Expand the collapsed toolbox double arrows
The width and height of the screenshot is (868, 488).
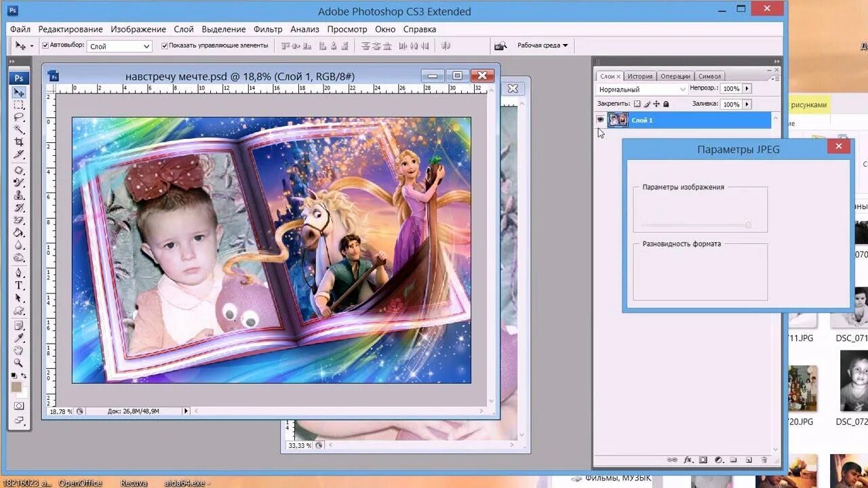tap(14, 61)
